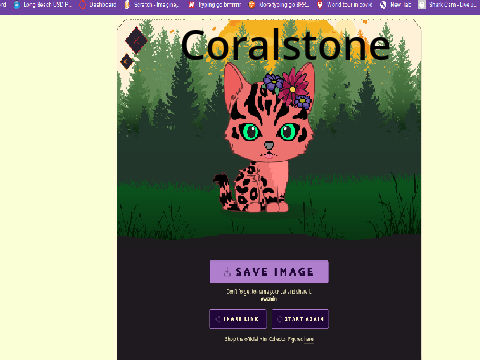Viewport: 480px width, 360px height.
Task: Click the small dark diamond logo
Action: click(x=127, y=61)
